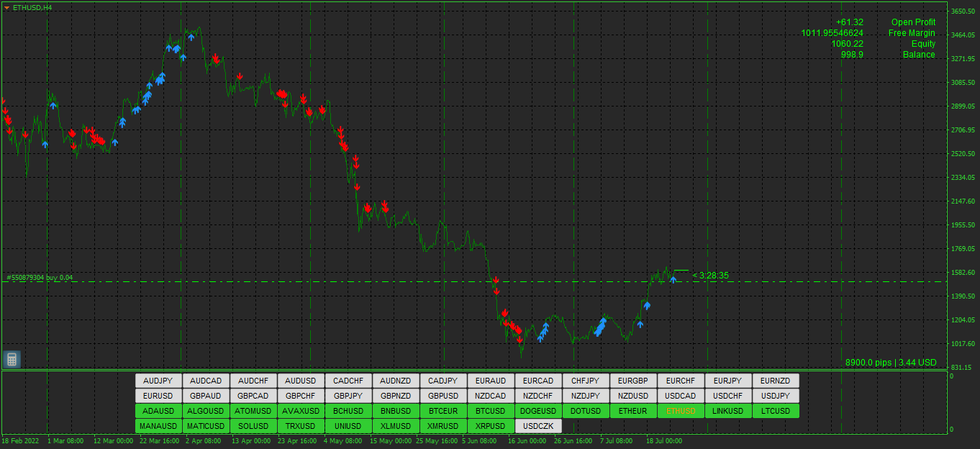
Task: Click the ALGOUSD button
Action: click(205, 411)
